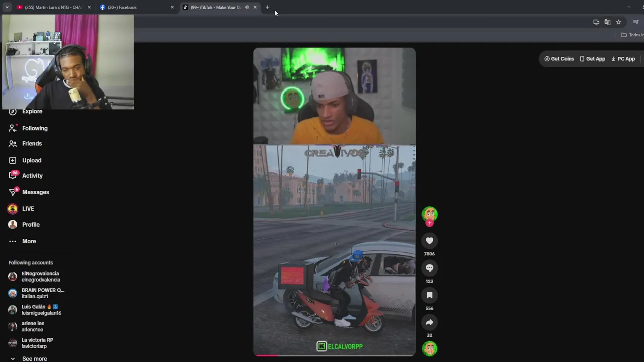The height and width of the screenshot is (362, 644).
Task: Go to Profile in the sidebar
Action: pyautogui.click(x=31, y=225)
